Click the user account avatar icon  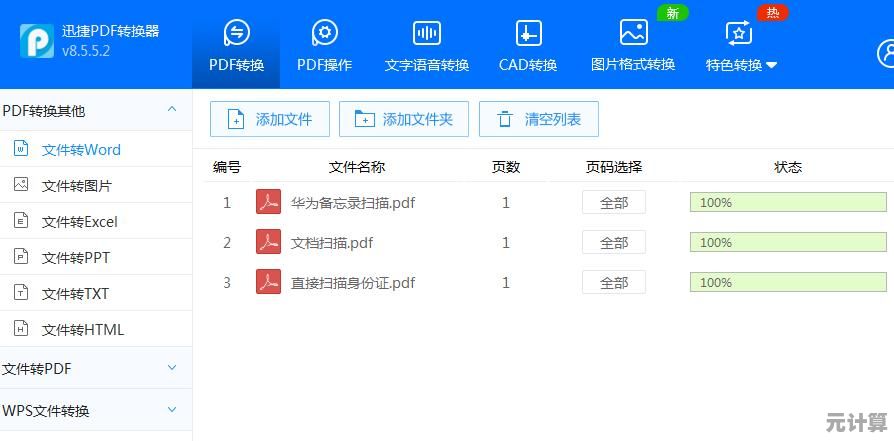886,53
